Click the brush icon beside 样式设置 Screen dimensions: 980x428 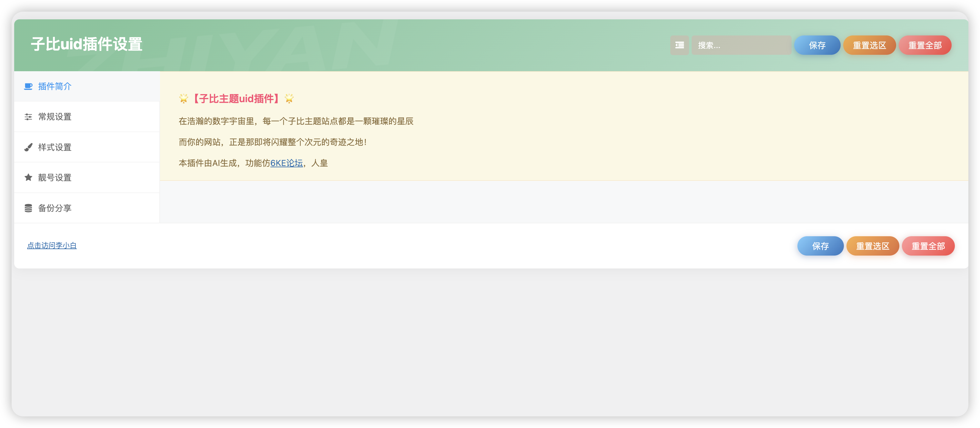28,147
